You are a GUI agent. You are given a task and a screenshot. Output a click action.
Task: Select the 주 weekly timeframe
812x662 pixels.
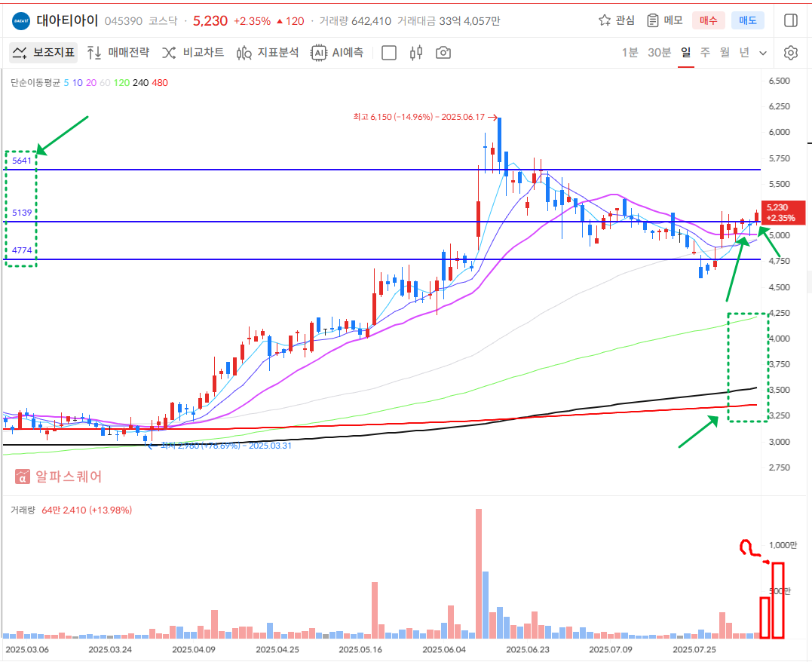706,52
